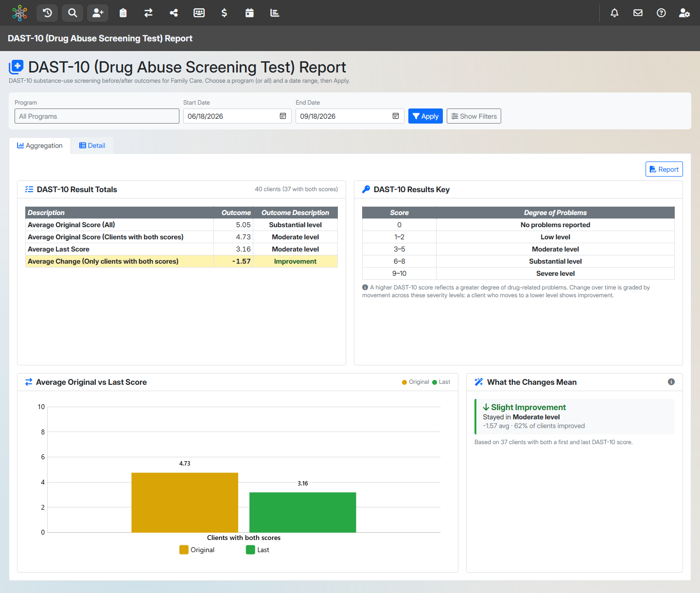Open the calendar icon in top bar
Viewport: 700px width, 593px height.
click(249, 13)
